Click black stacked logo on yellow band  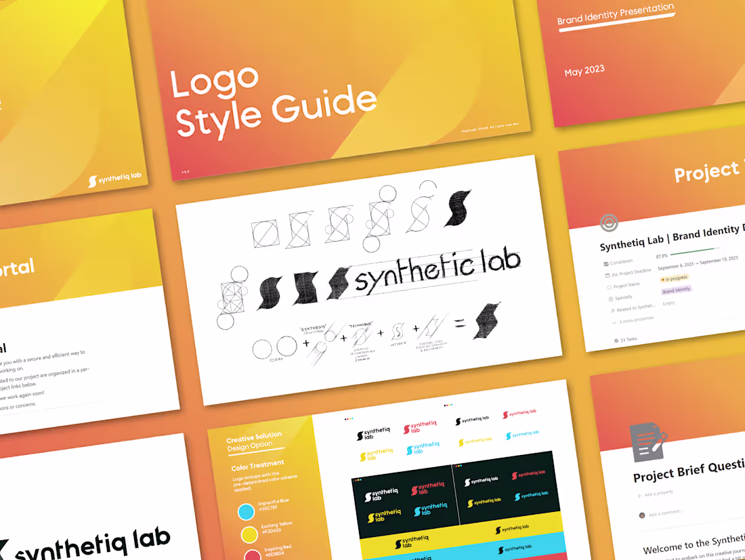(412, 542)
